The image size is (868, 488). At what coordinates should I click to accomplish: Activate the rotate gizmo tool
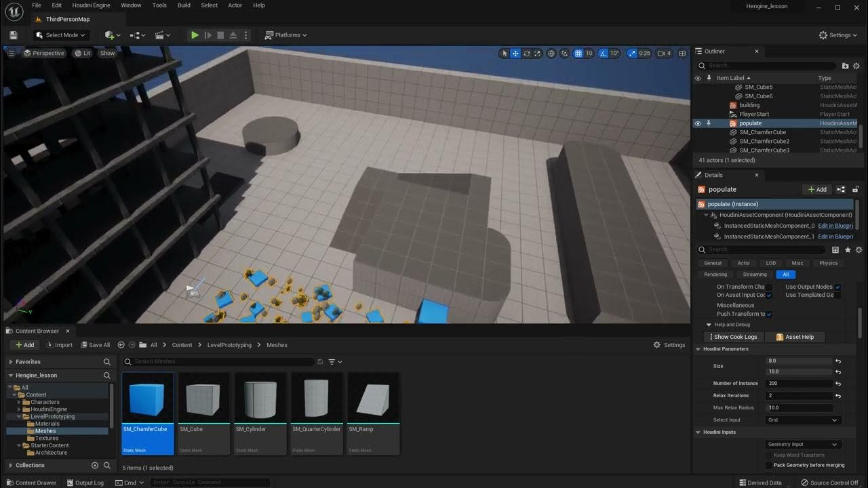pos(527,54)
